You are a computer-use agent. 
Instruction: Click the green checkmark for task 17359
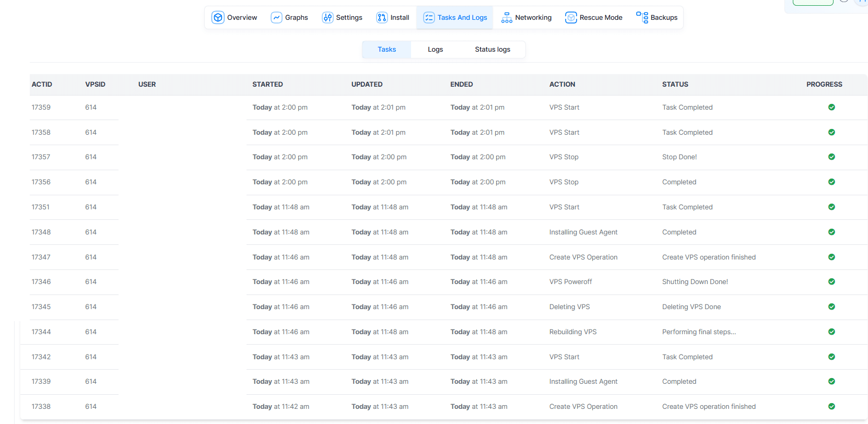coord(831,108)
